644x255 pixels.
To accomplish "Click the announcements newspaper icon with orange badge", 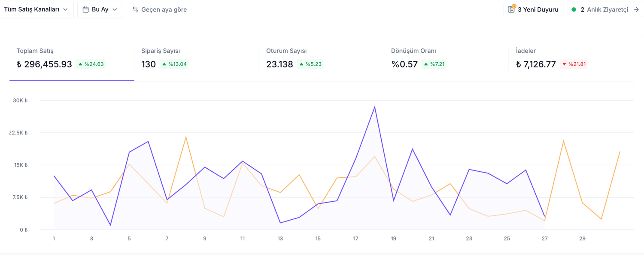I will (x=511, y=9).
